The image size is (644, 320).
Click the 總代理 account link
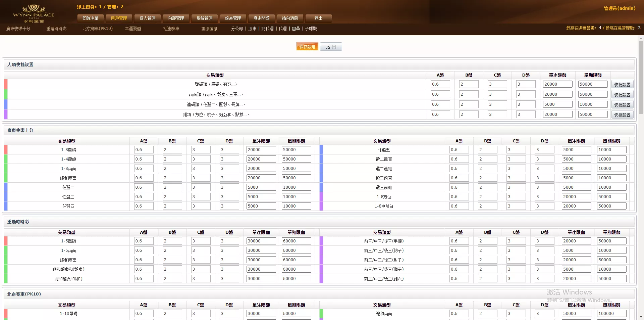coord(267,29)
